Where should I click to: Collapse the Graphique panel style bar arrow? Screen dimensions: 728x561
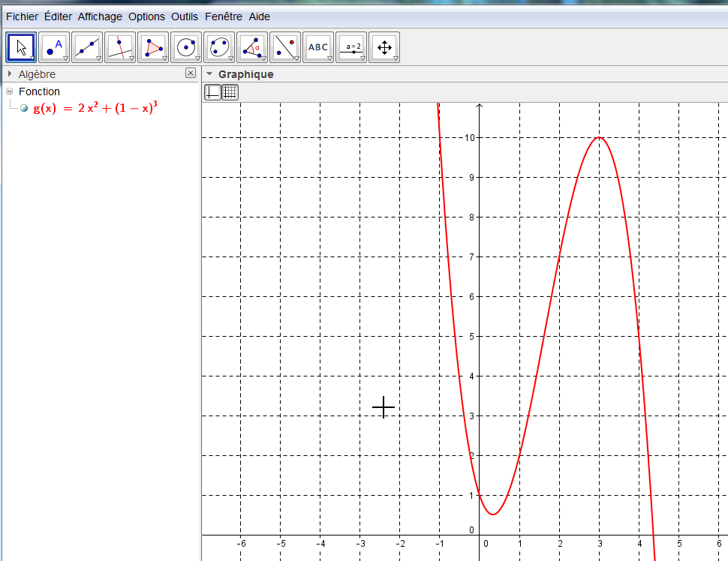[209, 74]
